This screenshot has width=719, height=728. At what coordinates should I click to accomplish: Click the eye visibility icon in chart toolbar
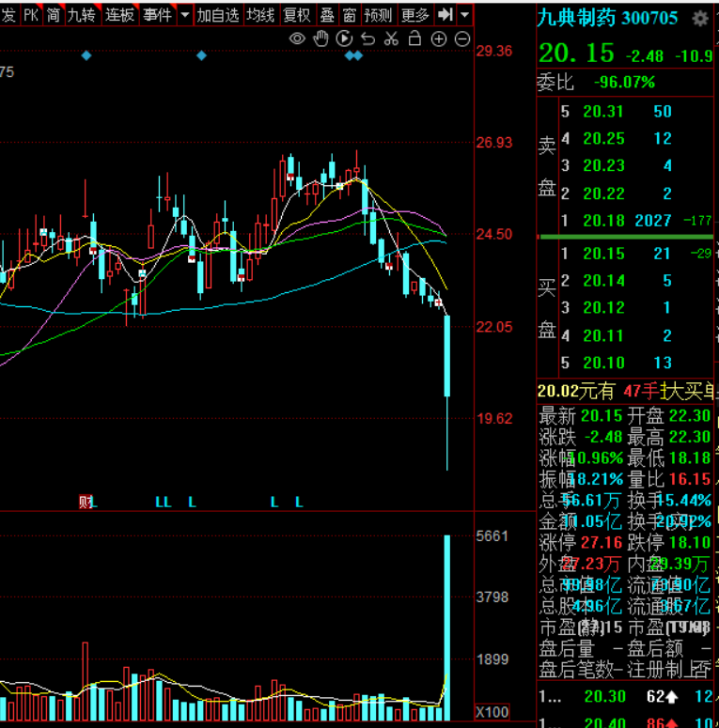(297, 39)
